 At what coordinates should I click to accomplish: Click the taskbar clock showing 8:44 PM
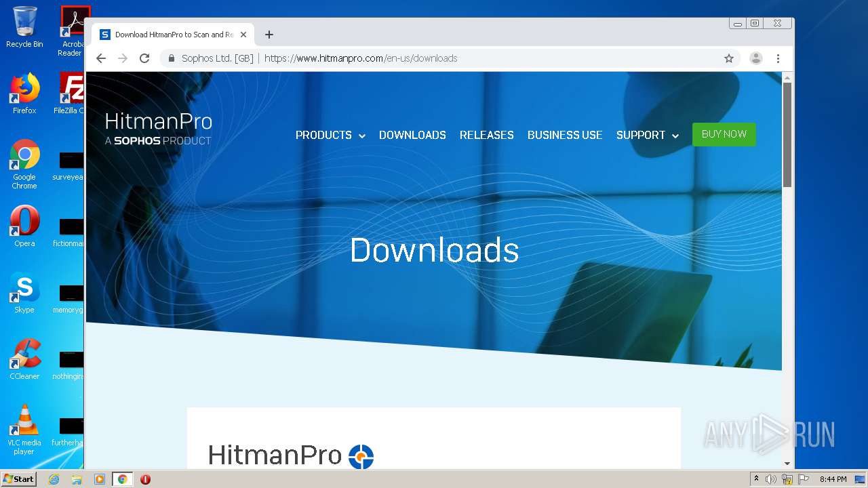[833, 479]
